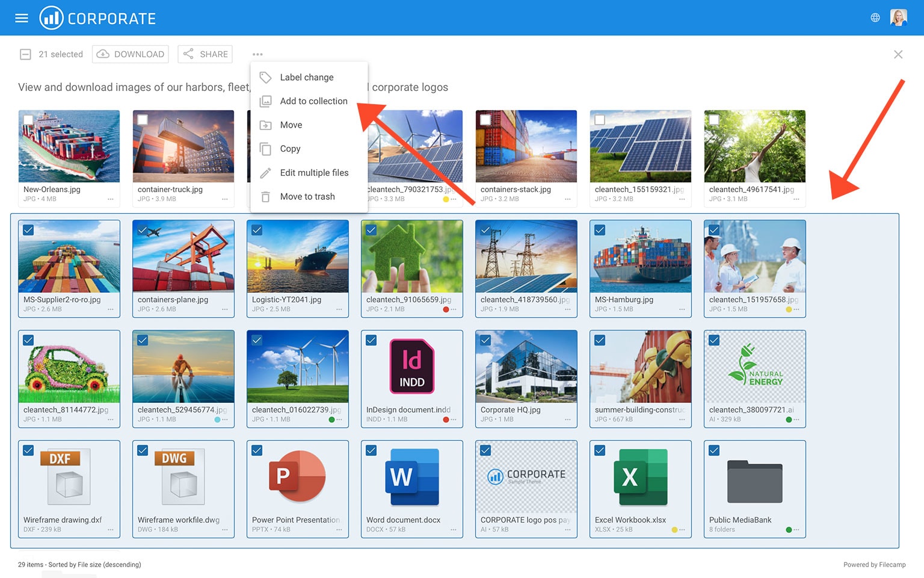Select Add to collection menu item
Screen dimensions: 924x578
click(309, 101)
